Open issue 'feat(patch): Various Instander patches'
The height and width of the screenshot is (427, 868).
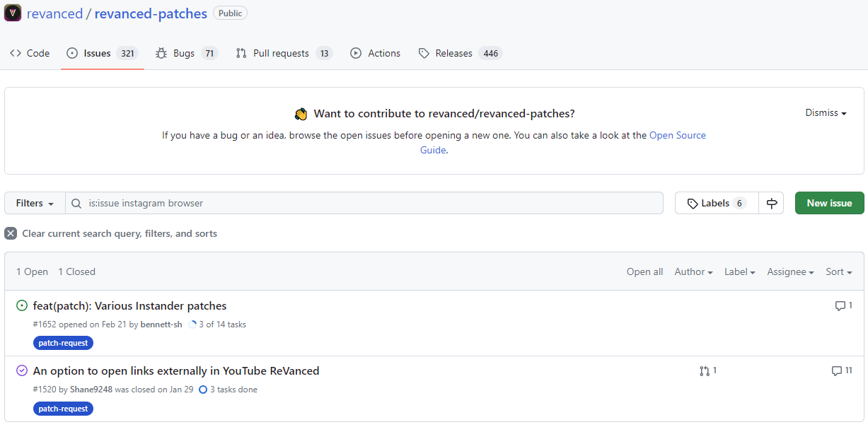coord(129,306)
